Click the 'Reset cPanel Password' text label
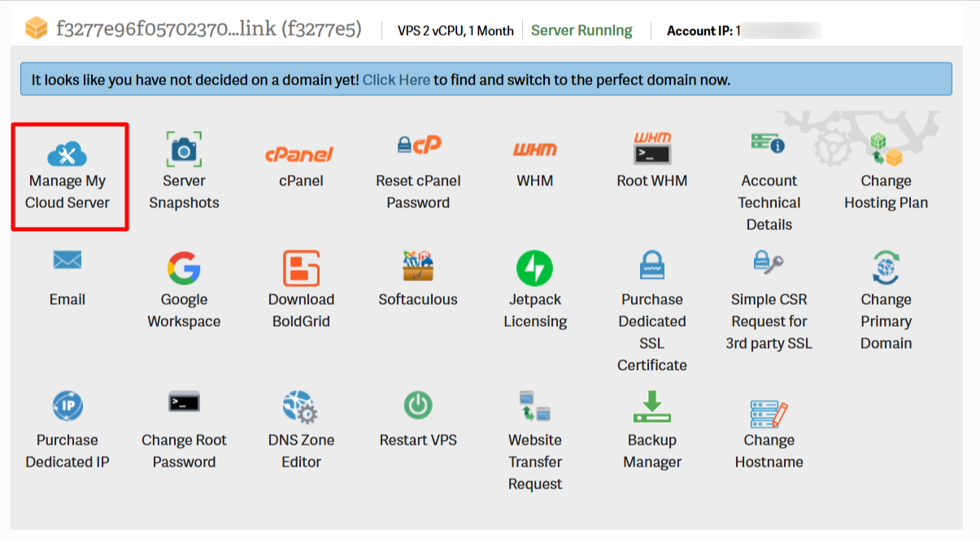This screenshot has height=539, width=980. [418, 192]
